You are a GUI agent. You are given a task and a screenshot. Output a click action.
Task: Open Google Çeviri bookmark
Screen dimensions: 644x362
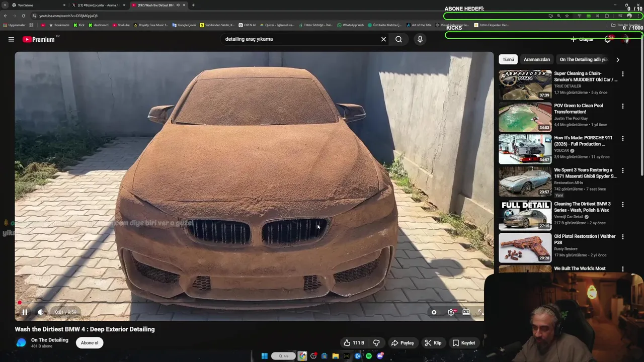184,25
